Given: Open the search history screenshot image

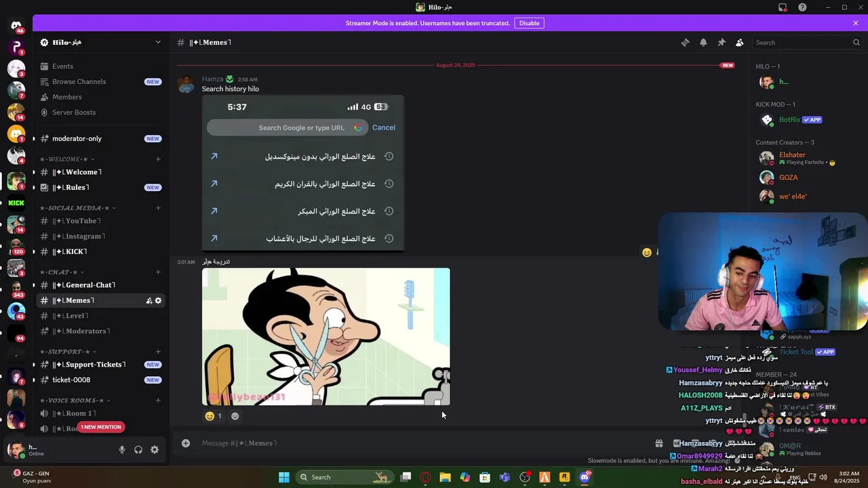Looking at the screenshot, I should tap(303, 174).
